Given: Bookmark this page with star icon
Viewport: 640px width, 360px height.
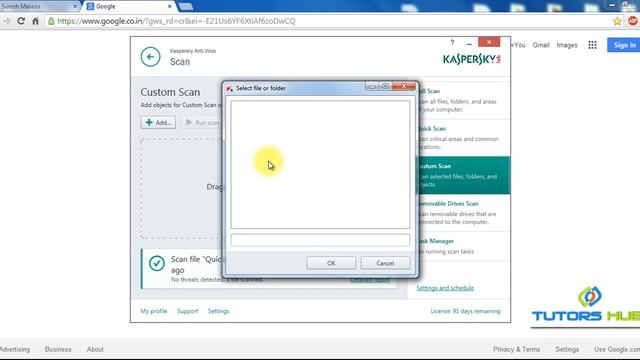Looking at the screenshot, I should 617,21.
